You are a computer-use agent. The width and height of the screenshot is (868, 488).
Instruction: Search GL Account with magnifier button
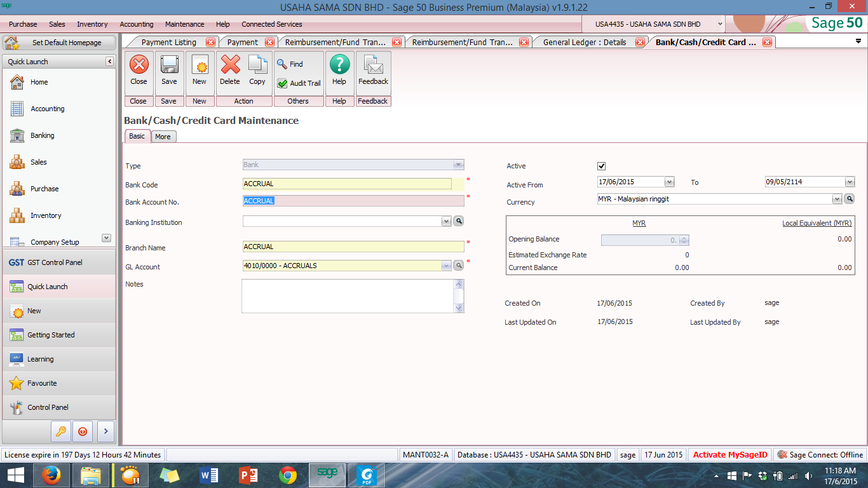pyautogui.click(x=458, y=266)
